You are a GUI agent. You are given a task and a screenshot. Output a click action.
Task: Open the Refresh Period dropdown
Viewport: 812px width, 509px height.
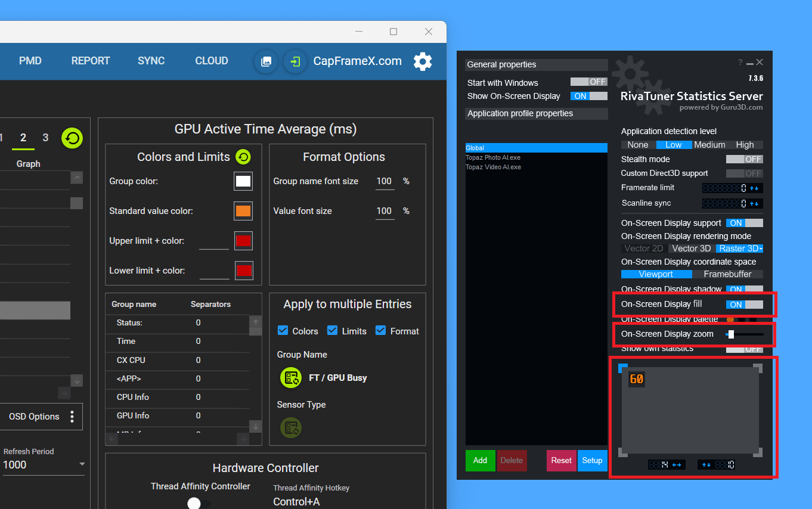coord(43,465)
